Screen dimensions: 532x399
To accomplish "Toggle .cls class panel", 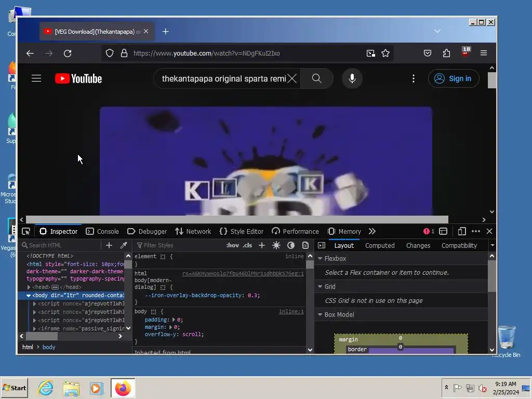I will pos(247,245).
